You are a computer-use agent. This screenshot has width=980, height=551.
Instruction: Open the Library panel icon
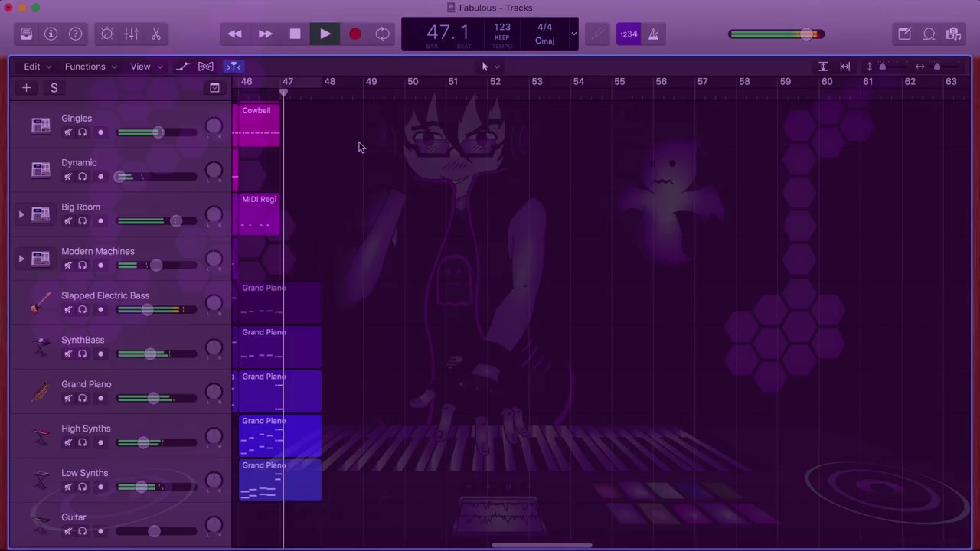point(26,34)
